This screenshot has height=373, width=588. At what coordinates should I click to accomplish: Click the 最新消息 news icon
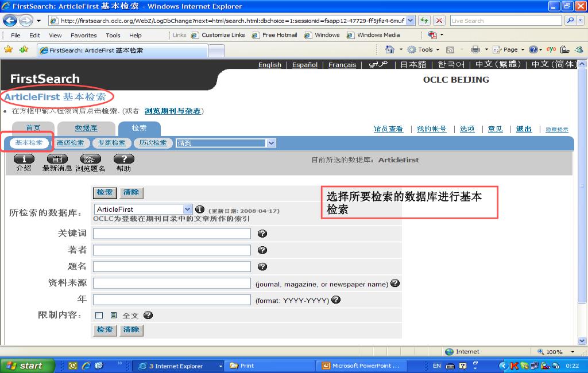[57, 159]
